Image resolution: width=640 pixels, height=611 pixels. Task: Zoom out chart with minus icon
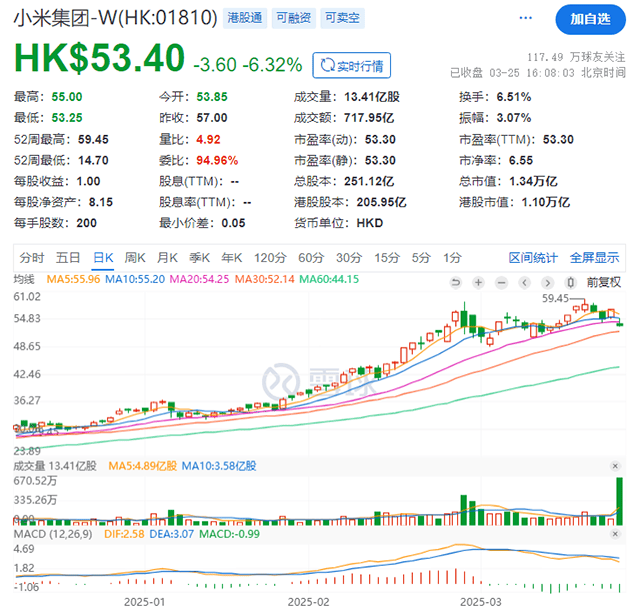point(502,282)
